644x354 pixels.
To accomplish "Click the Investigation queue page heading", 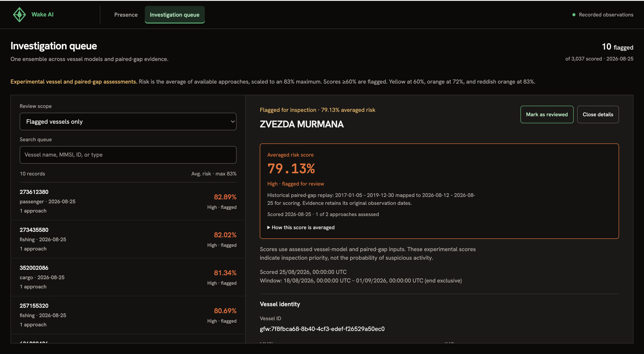I will (54, 46).
